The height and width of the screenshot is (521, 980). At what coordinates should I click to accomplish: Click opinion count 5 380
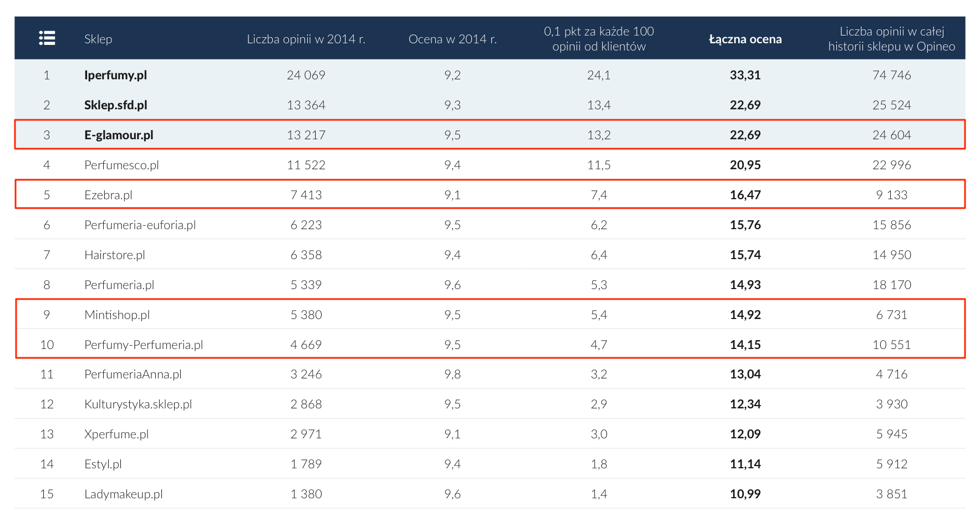(x=306, y=315)
